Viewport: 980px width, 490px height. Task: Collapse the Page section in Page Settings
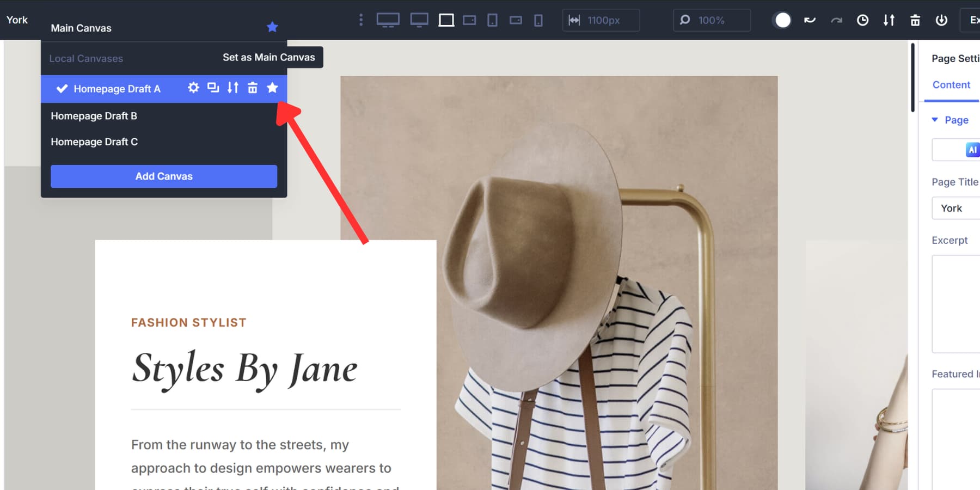click(935, 120)
